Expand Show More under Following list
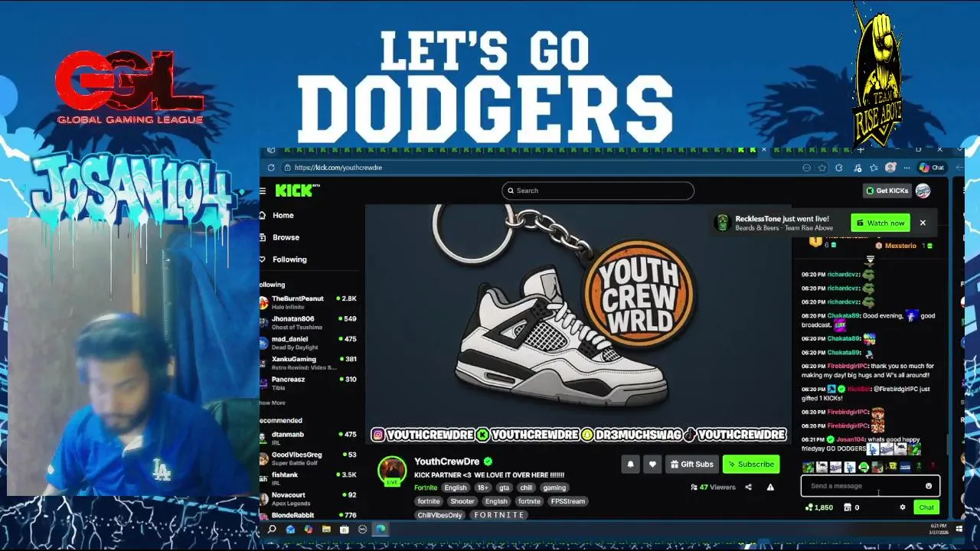The width and height of the screenshot is (980, 551). tap(273, 403)
